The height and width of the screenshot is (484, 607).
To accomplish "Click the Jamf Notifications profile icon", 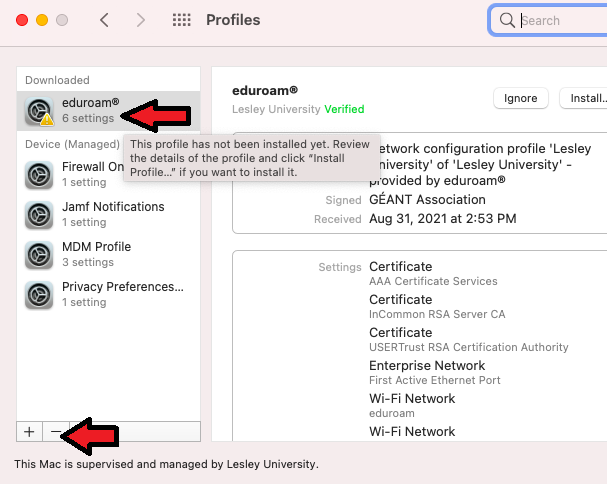I will (39, 215).
